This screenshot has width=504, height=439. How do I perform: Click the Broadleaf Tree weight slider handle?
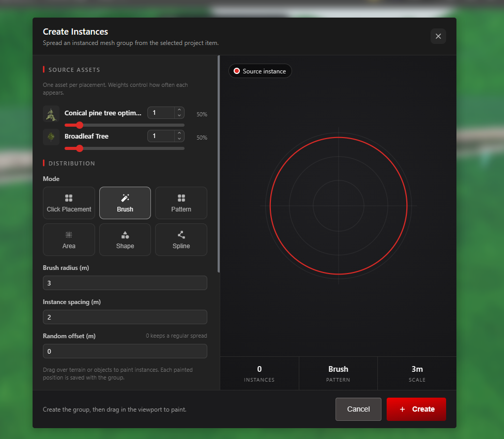80,148
